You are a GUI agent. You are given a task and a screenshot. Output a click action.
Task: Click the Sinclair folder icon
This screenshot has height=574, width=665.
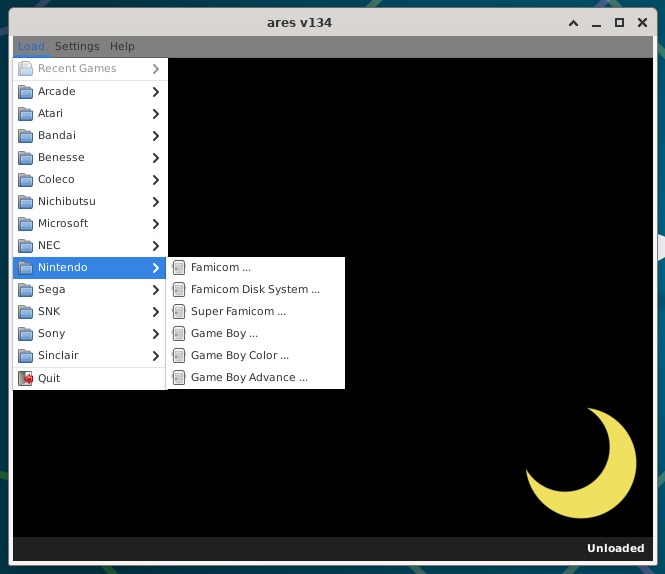[25, 356]
